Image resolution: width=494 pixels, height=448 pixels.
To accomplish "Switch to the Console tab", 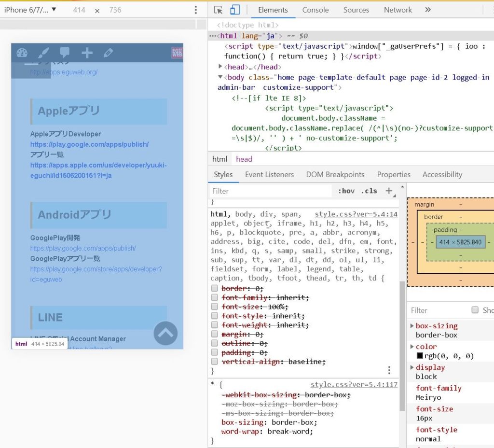I will pos(315,10).
